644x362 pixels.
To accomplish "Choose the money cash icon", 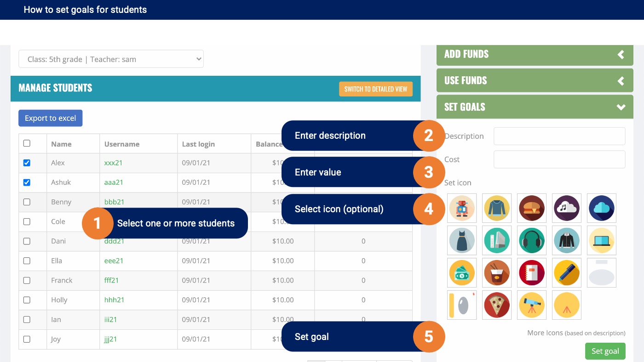I will click(x=462, y=273).
